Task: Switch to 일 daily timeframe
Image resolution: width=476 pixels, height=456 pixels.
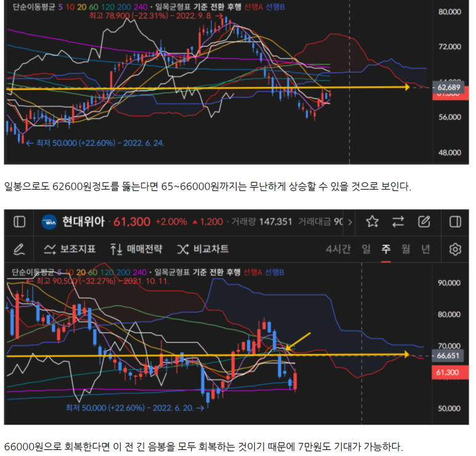Action: pyautogui.click(x=366, y=249)
